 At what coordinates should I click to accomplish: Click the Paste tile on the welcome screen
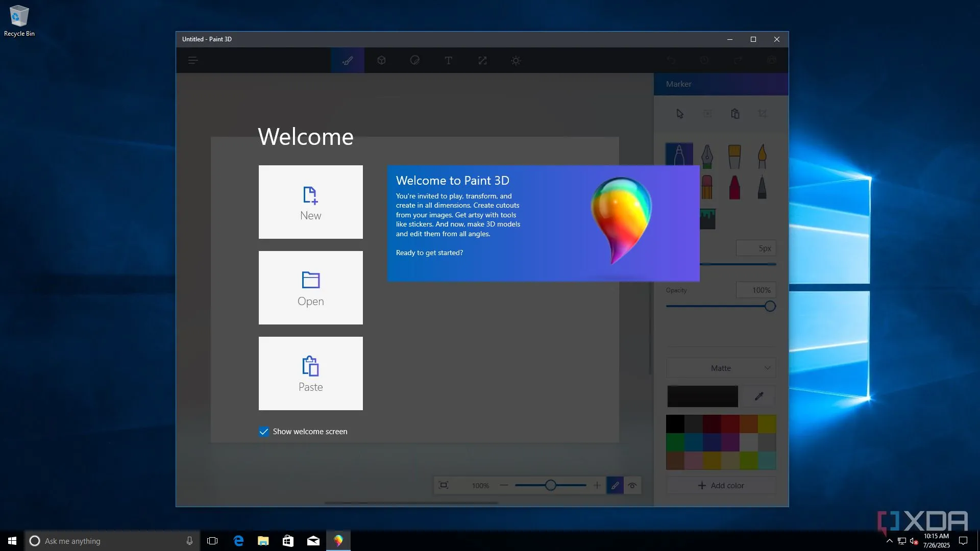(310, 373)
